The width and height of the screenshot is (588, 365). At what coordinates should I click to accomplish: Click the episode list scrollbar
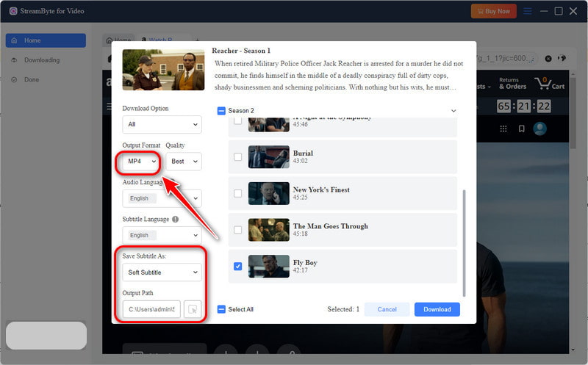pyautogui.click(x=464, y=243)
